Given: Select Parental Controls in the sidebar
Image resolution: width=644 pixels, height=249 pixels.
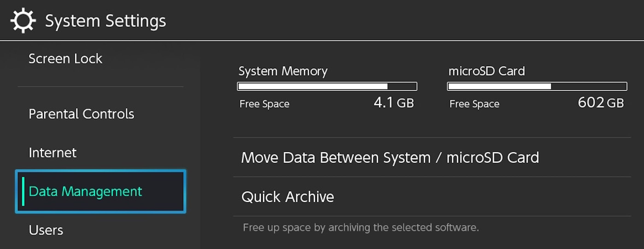Looking at the screenshot, I should pos(81,114).
